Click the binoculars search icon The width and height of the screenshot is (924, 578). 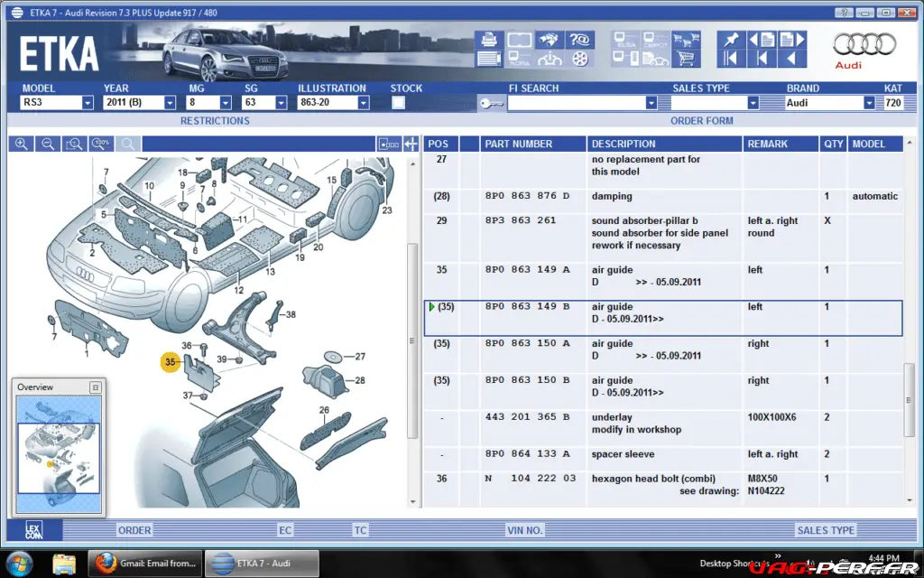coord(550,40)
